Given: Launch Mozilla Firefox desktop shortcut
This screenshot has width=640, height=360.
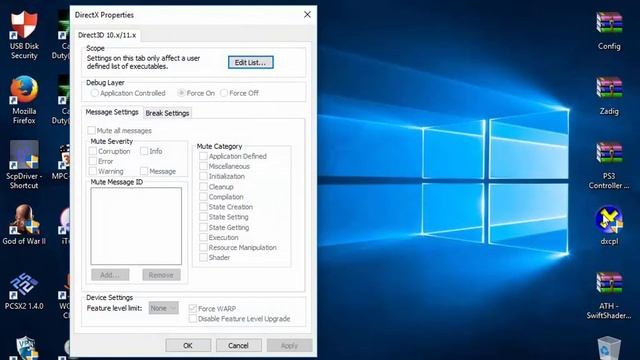Looking at the screenshot, I should 24,100.
